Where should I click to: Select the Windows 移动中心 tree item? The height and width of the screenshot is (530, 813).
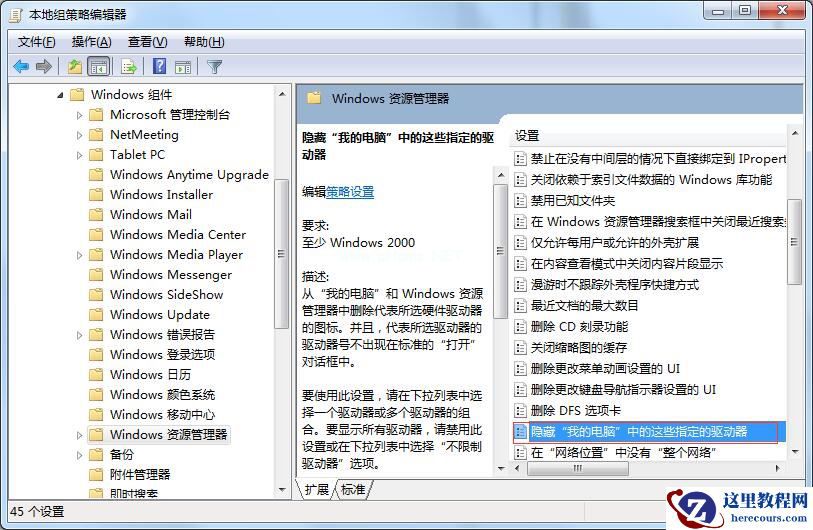pyautogui.click(x=162, y=415)
